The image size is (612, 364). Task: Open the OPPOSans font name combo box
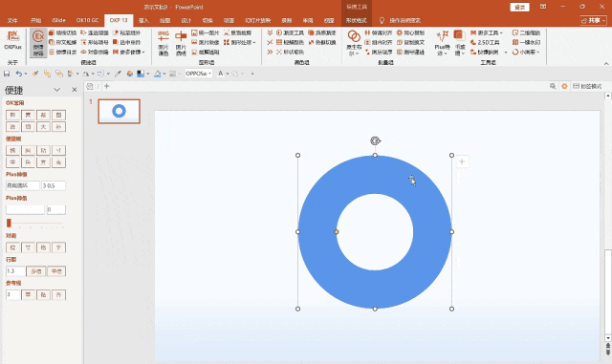[x=199, y=74]
